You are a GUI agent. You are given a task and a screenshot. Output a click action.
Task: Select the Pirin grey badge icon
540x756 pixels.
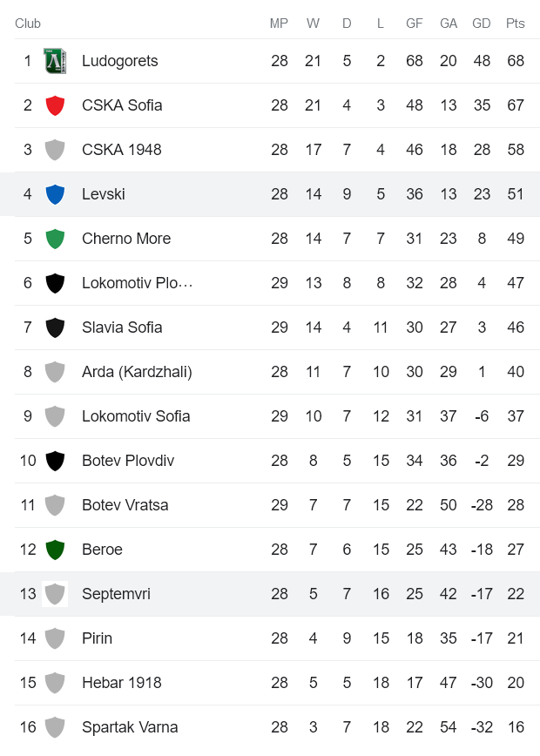point(55,638)
